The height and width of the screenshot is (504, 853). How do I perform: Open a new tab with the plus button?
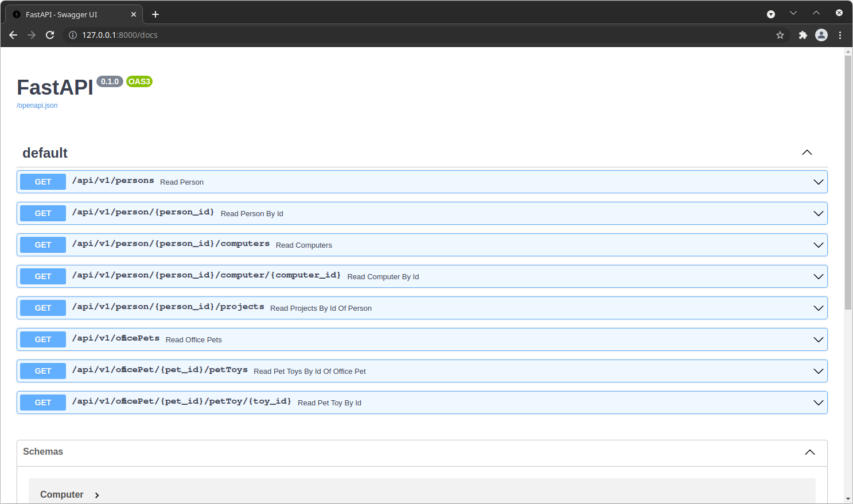155,14
